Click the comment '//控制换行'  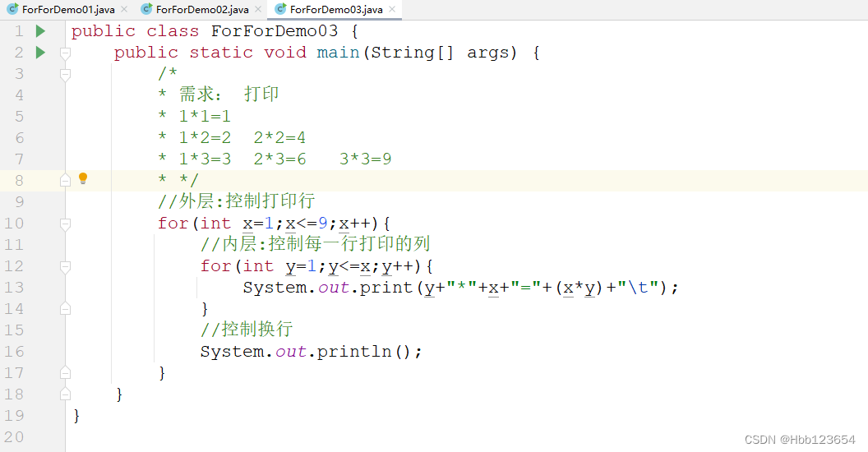[x=247, y=330]
